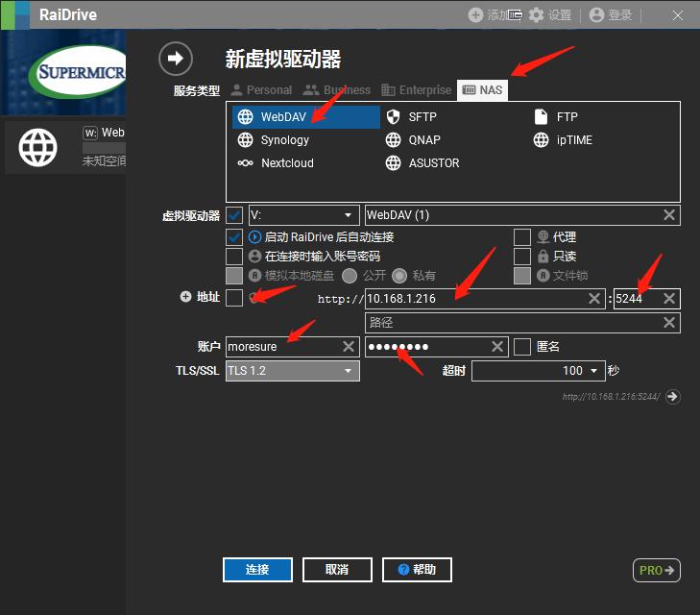Open the http://10.168.1.216:5244/ link
700x615 pixels.
(x=611, y=397)
